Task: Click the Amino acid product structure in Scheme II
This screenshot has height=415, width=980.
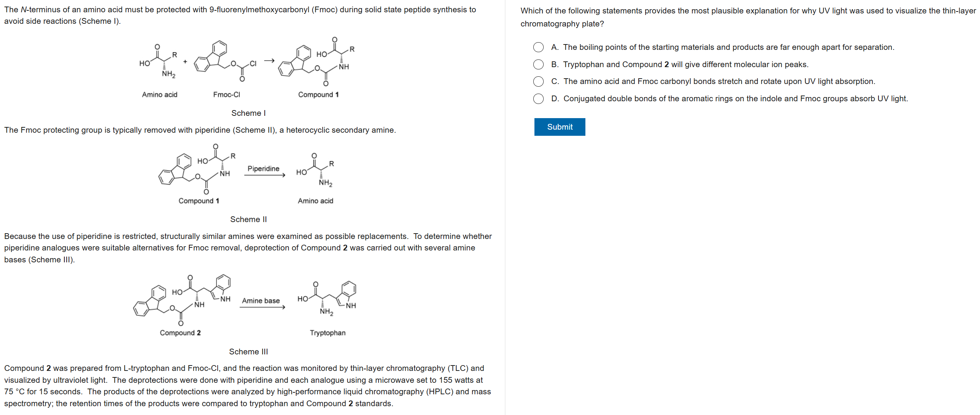Action: (x=315, y=170)
